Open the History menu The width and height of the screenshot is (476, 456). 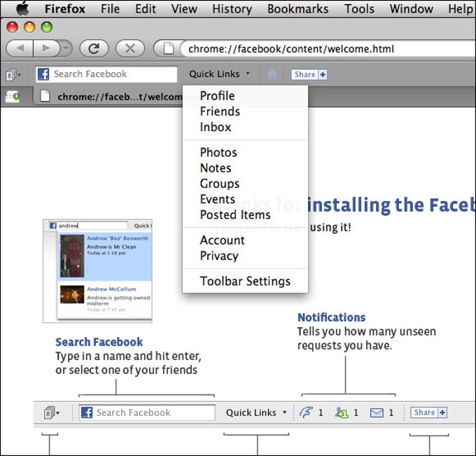[x=232, y=9]
